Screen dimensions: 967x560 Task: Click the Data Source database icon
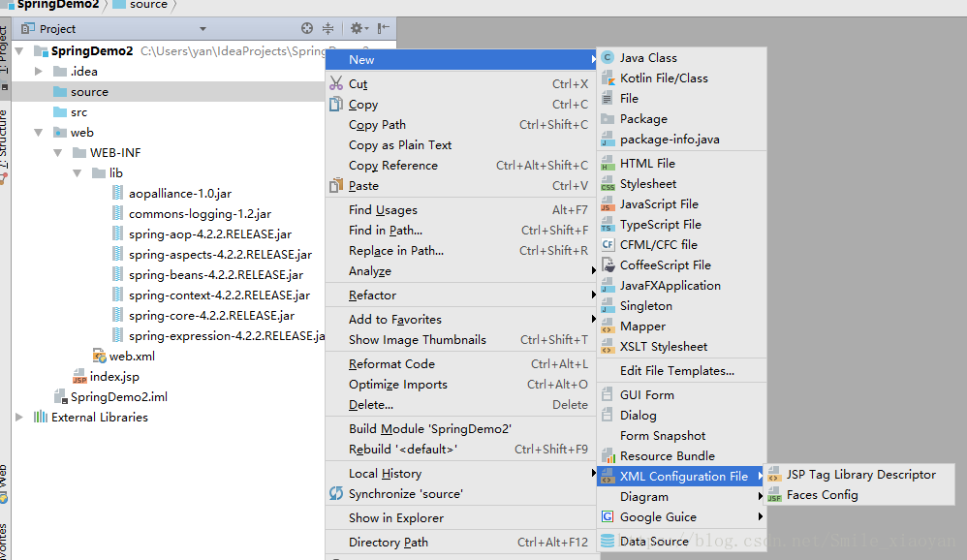(608, 541)
